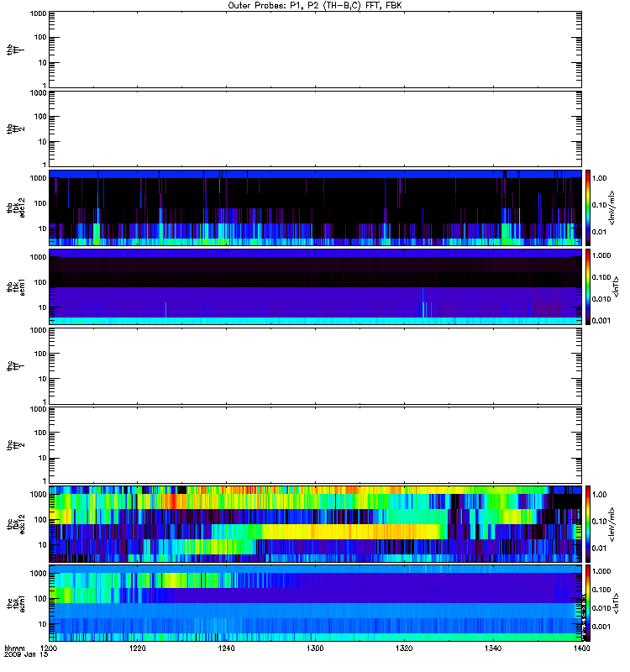Click the thc fbk scm1 spectrogram panel
Screen dimensions: 630x672
click(315, 603)
